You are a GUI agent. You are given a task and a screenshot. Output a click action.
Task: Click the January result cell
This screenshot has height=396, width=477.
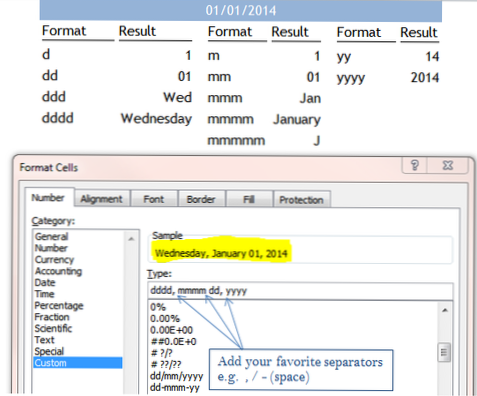(x=297, y=119)
